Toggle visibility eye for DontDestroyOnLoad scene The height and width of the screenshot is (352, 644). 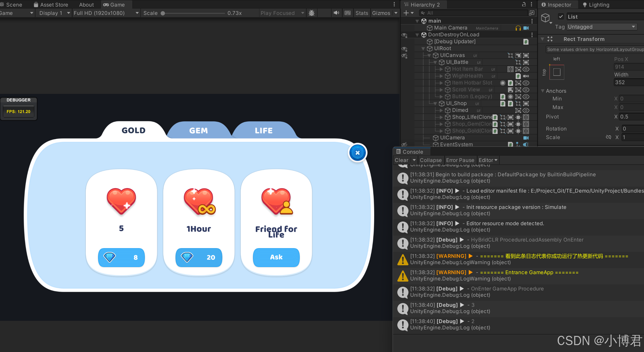(x=404, y=35)
